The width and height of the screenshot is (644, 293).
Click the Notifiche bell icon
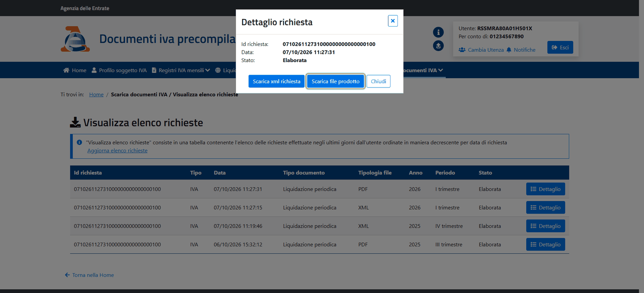[x=509, y=50]
